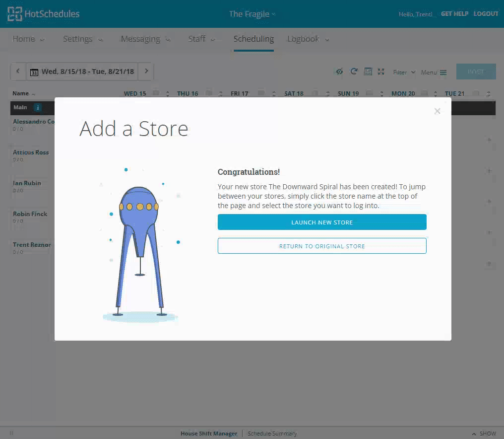Click the SAT 18 note icon

tap(315, 93)
